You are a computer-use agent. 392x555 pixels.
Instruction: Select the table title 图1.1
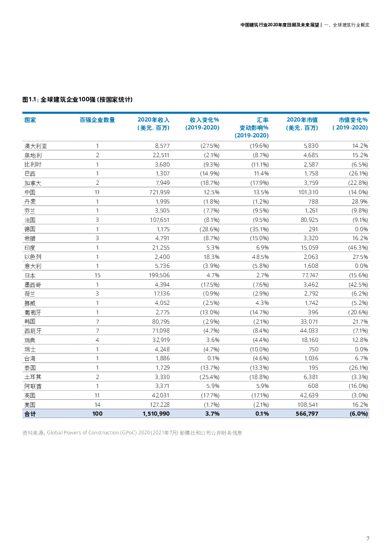pos(78,100)
